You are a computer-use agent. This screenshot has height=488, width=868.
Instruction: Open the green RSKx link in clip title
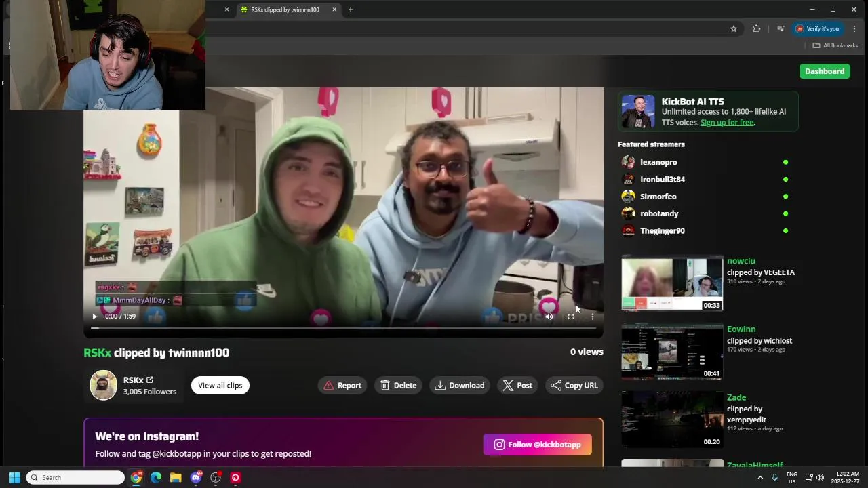[97, 352]
